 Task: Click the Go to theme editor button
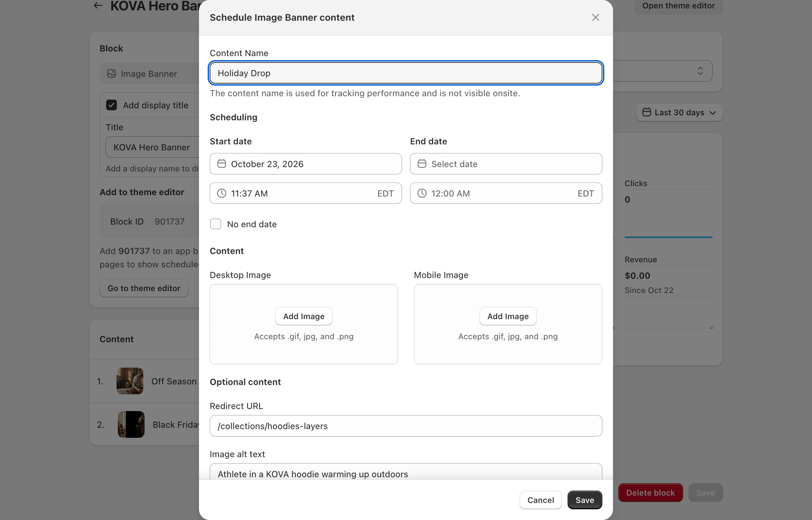tap(144, 288)
